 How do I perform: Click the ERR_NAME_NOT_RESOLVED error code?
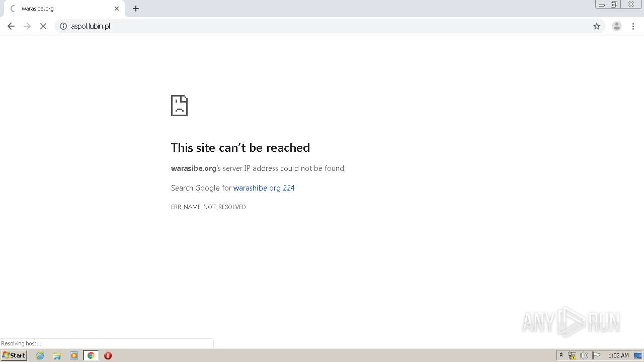tap(208, 207)
